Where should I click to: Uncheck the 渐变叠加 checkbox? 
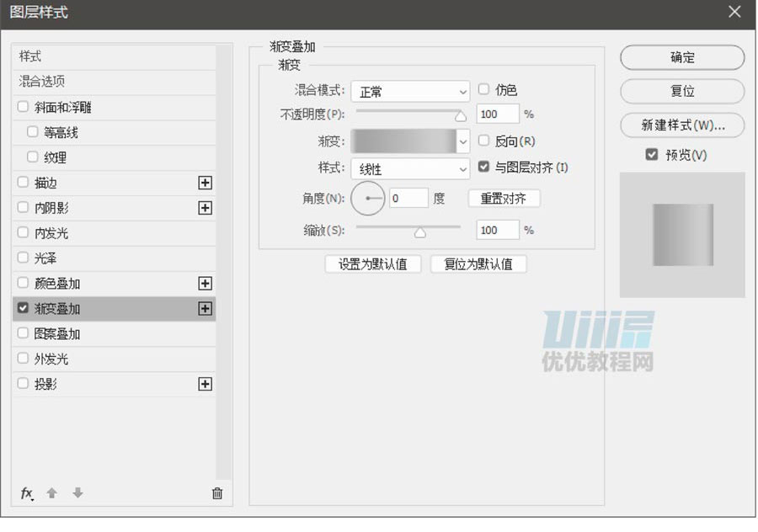23,308
